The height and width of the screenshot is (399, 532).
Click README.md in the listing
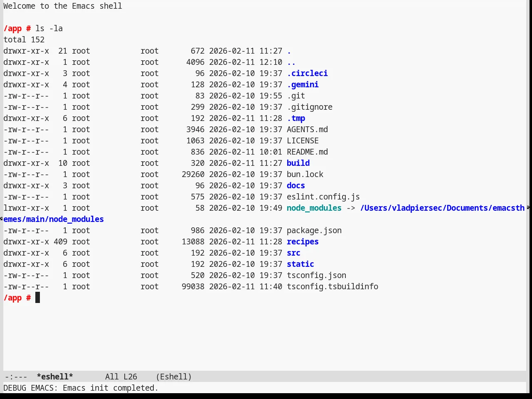(x=307, y=152)
